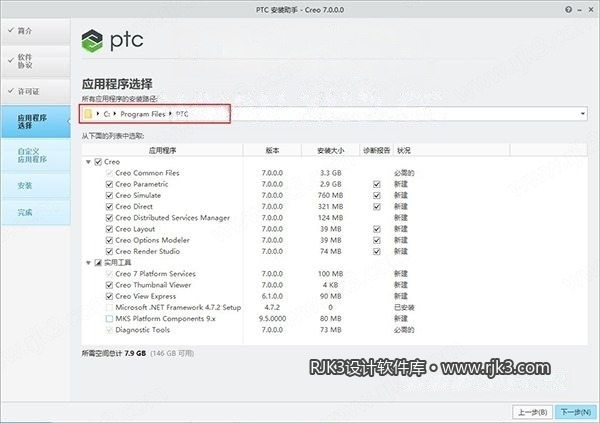The image size is (600, 423).
Task: Toggle diagnostic report for Creo Parametric
Action: (x=377, y=184)
